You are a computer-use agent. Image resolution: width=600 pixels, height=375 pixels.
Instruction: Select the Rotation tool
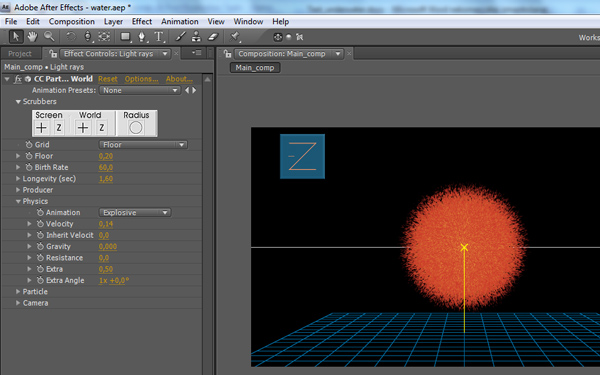(x=71, y=37)
